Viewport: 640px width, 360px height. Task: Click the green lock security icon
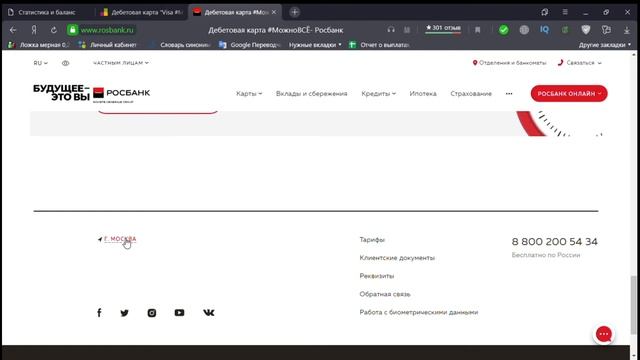(72, 30)
